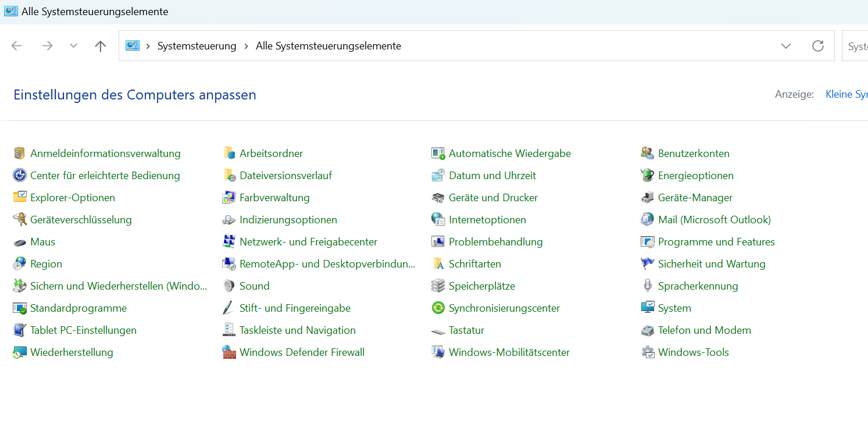Click the Synchronisierungscenter green icon
The width and height of the screenshot is (868, 421).
[x=438, y=308]
